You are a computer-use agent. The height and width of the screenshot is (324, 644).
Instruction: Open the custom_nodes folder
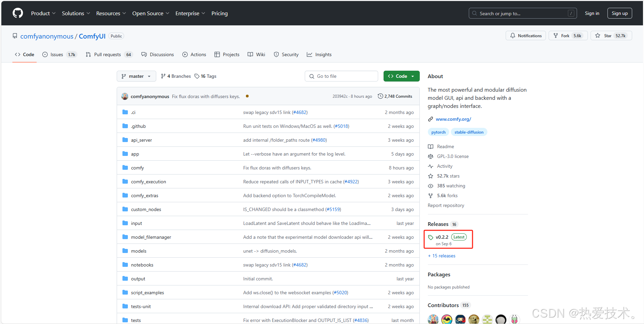146,209
